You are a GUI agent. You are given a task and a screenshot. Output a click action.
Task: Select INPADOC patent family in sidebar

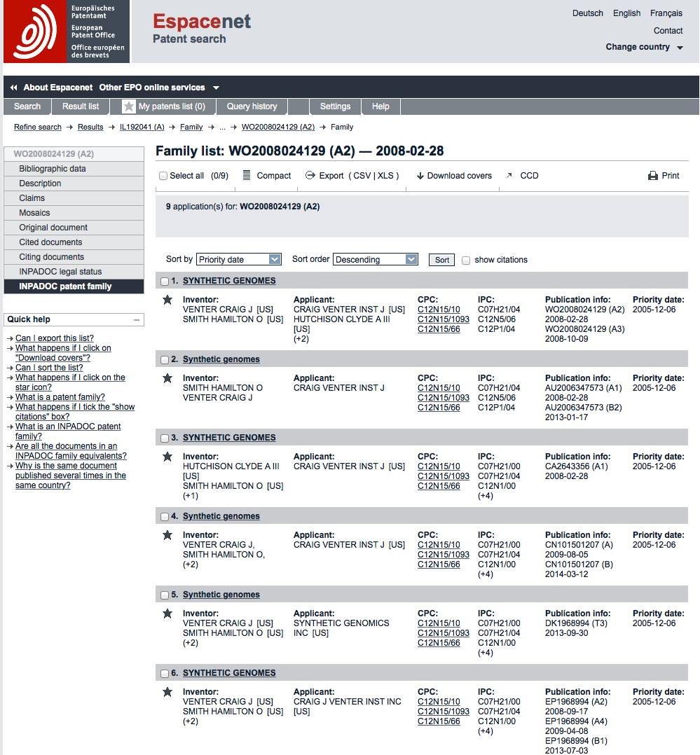tap(74, 286)
